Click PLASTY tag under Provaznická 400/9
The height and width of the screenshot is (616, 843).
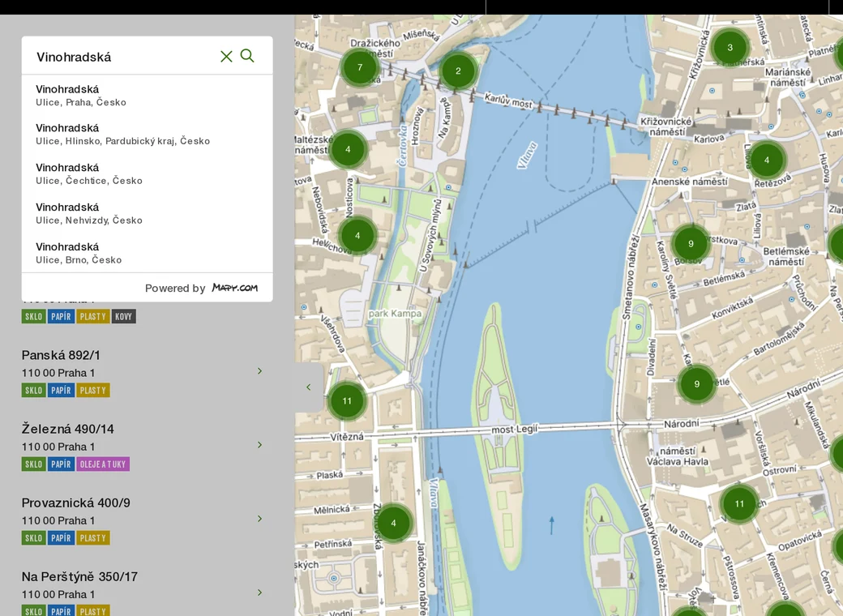[x=93, y=537]
